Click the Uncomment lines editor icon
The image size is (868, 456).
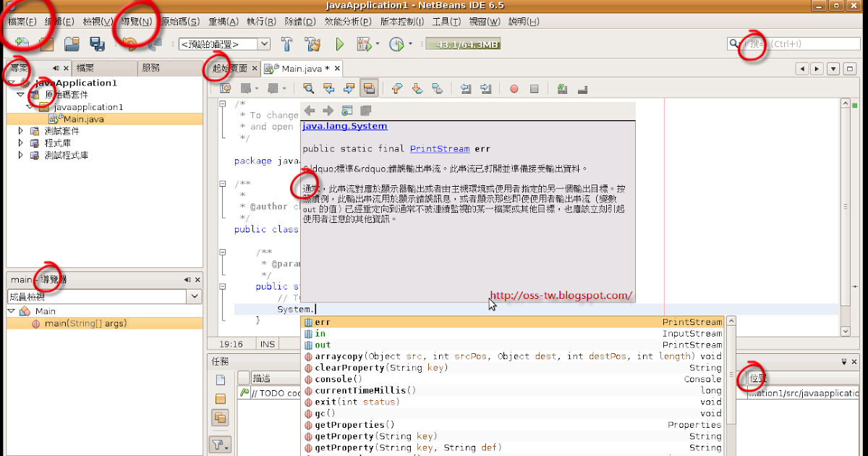click(582, 88)
